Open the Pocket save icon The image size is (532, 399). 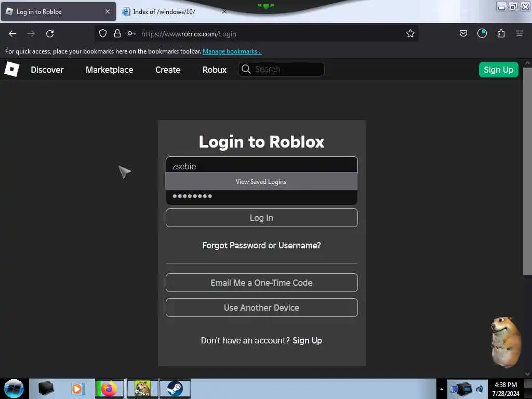463,33
